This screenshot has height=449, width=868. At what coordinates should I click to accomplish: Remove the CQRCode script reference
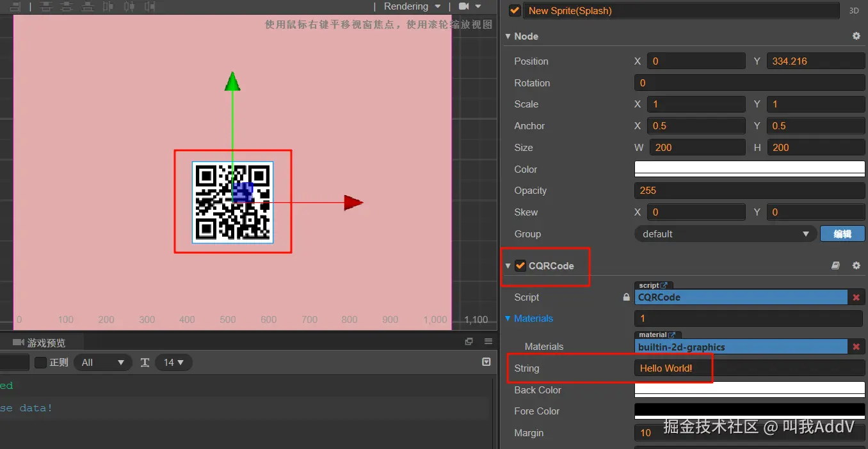click(x=856, y=297)
